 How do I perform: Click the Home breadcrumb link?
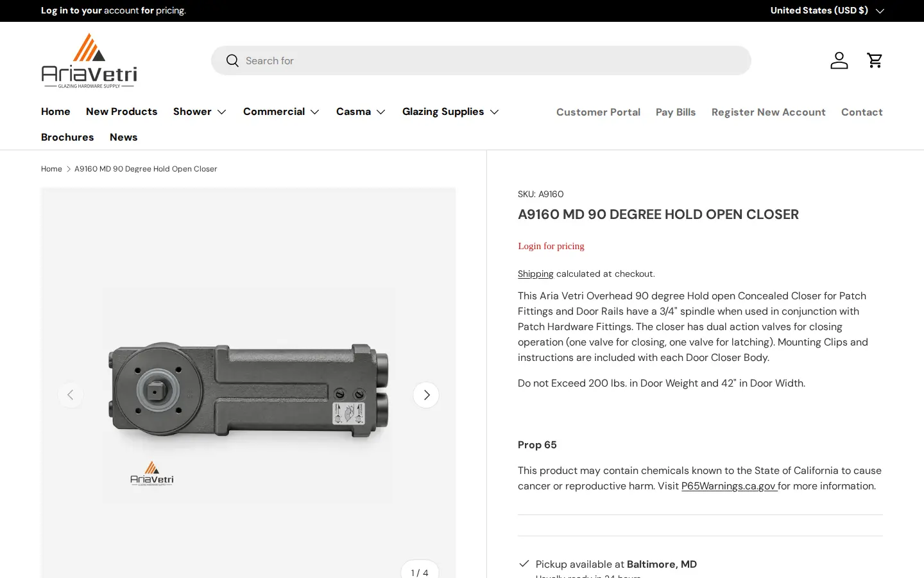(x=51, y=169)
